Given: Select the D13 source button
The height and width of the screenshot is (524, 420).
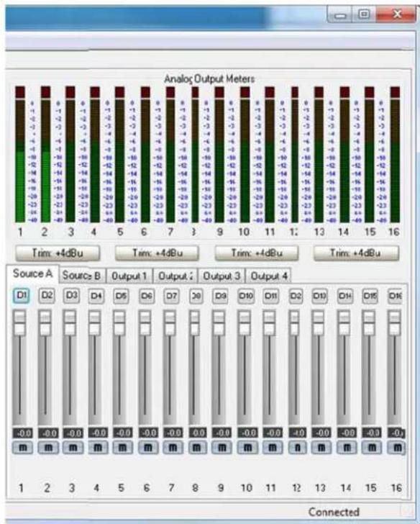Looking at the screenshot, I should pyautogui.click(x=319, y=296).
